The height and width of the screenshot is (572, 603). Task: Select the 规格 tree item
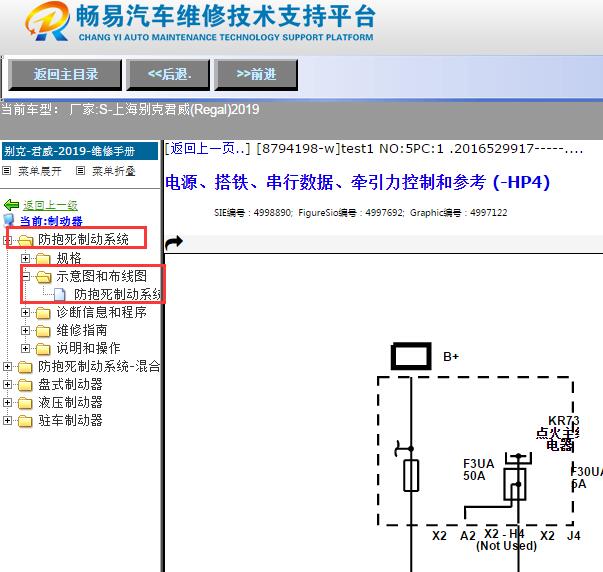[x=69, y=258]
